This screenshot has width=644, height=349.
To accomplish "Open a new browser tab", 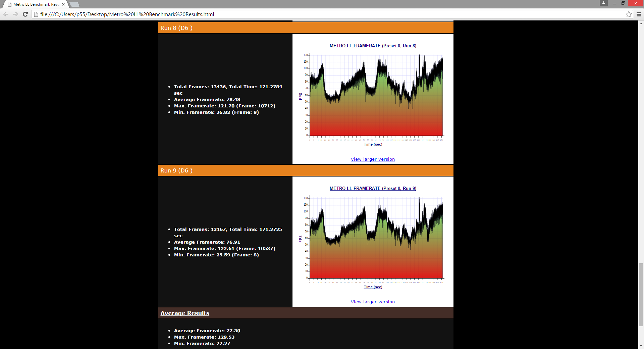I will (74, 4).
